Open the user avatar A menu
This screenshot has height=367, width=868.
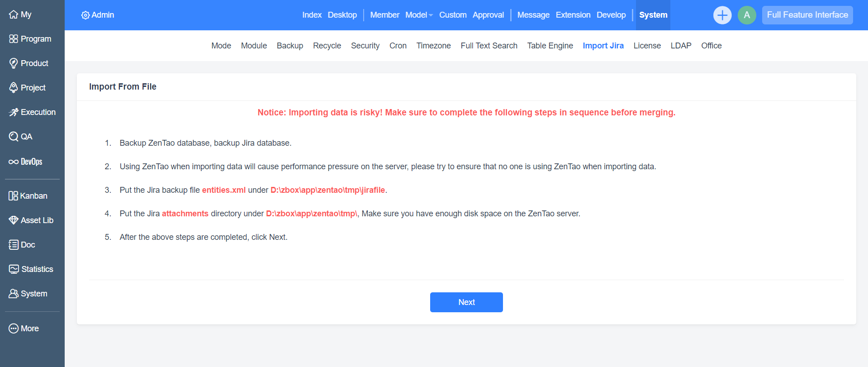747,15
